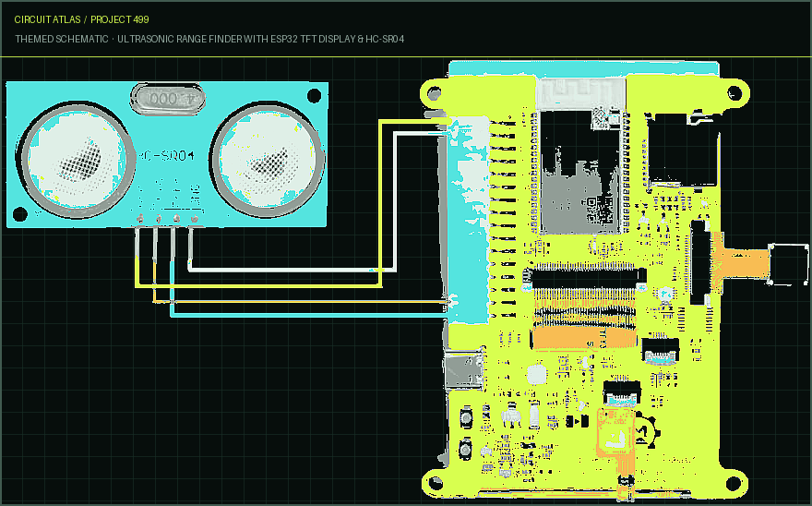Viewport: 812px width, 506px height.
Task: Select the orange ribbon strip below the connector
Action: point(584,338)
